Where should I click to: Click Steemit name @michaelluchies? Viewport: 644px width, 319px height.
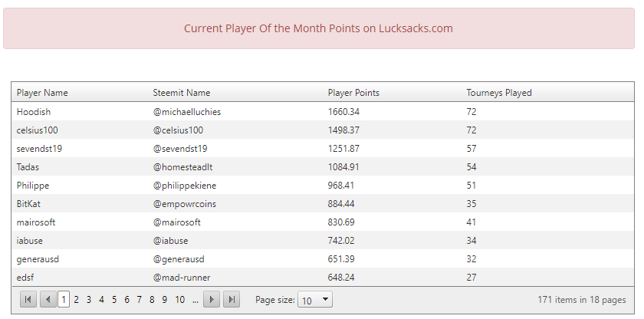point(187,112)
